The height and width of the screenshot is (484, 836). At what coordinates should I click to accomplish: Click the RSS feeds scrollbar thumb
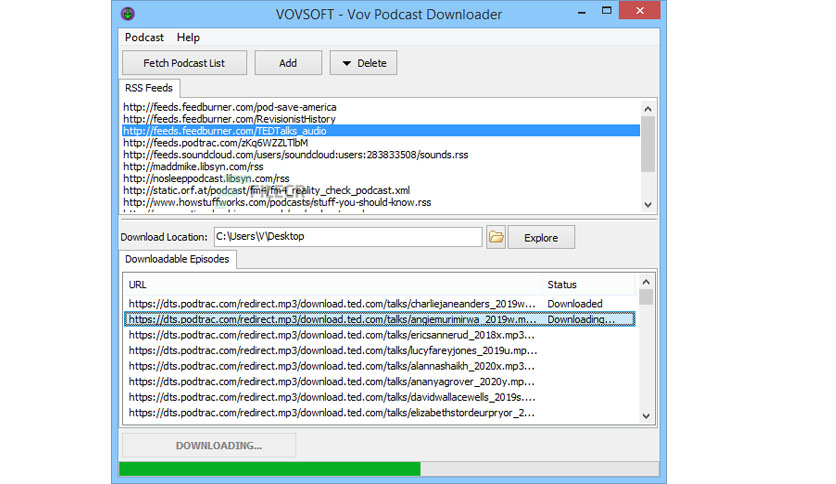[648, 144]
